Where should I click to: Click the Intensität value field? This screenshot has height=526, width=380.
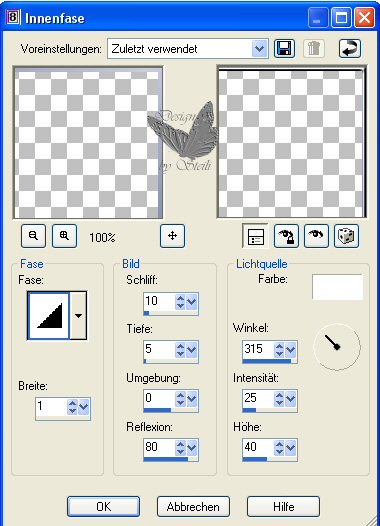(x=258, y=398)
